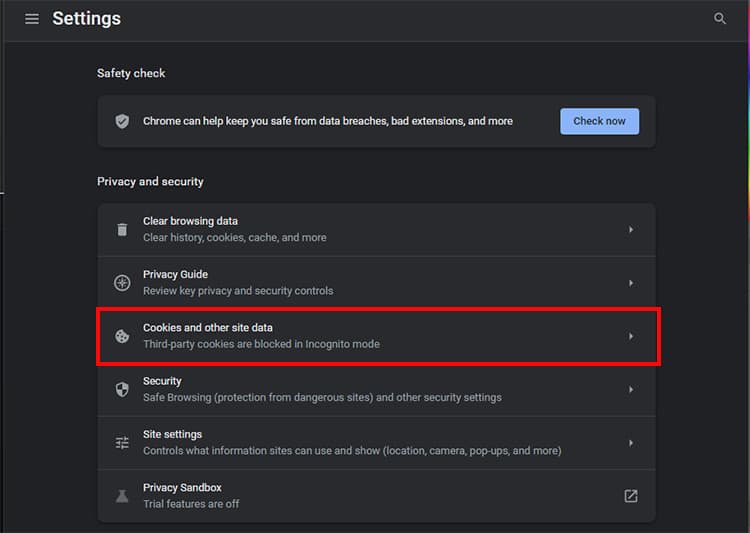This screenshot has height=533, width=750.
Task: Expand Site settings row arrow
Action: pyautogui.click(x=631, y=443)
